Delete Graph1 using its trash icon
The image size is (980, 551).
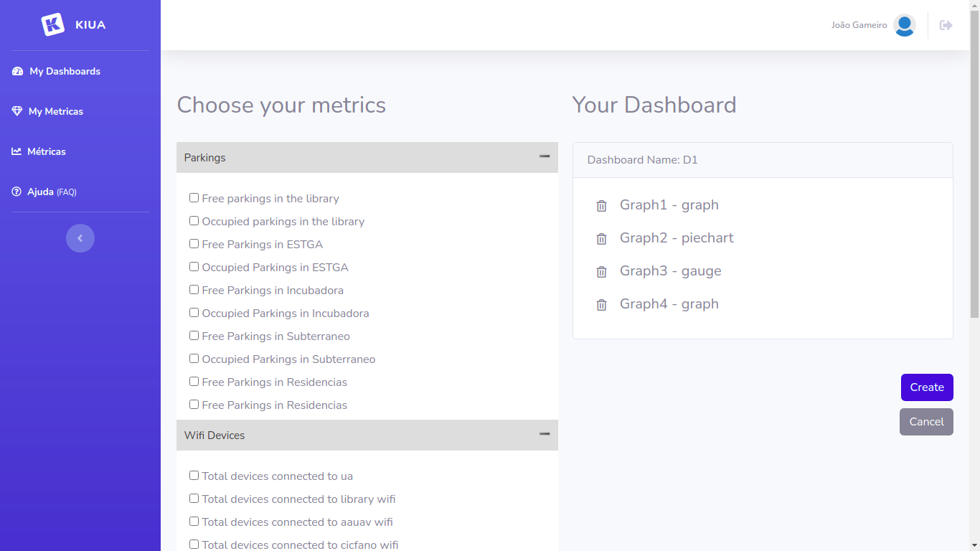point(602,206)
